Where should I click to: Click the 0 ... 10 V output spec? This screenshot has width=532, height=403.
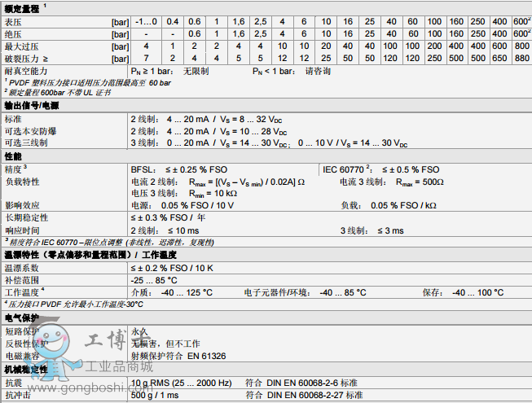pyautogui.click(x=353, y=143)
